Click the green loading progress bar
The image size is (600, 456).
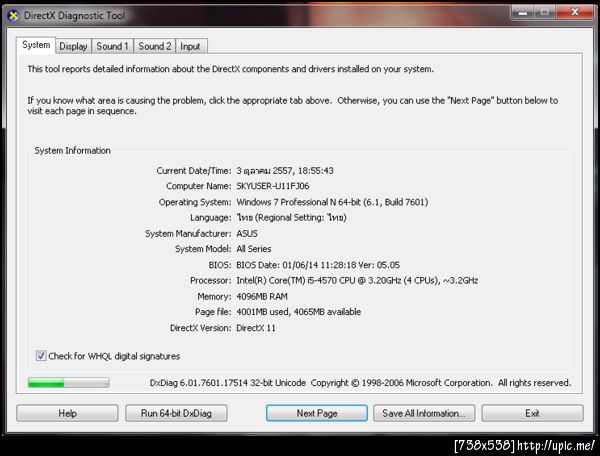68,383
